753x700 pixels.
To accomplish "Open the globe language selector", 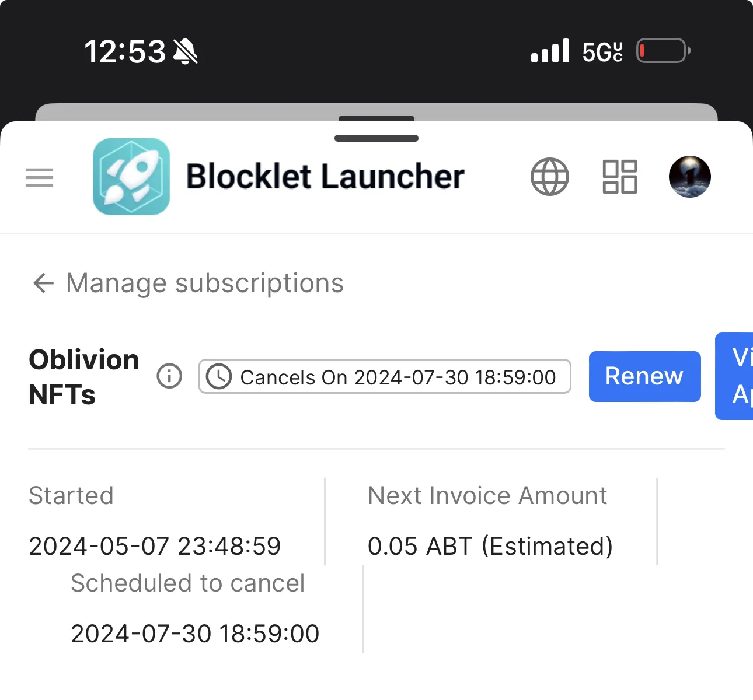I will click(x=549, y=177).
